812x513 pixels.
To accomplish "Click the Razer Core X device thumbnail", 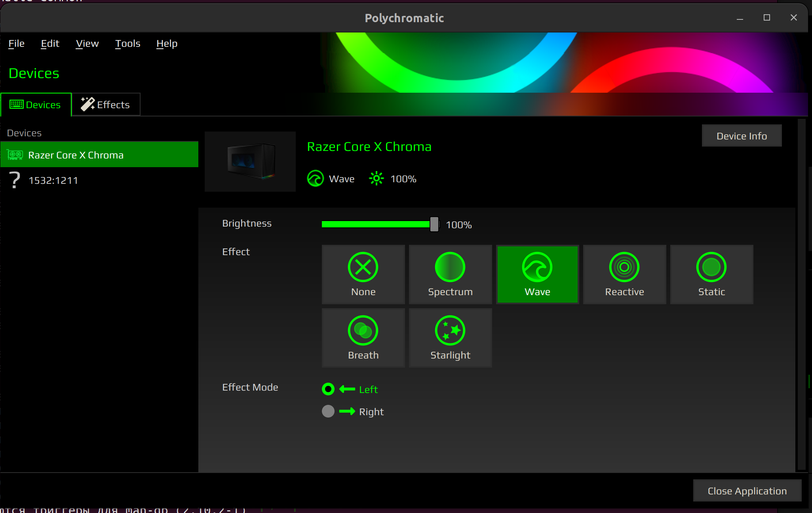I will coord(250,162).
